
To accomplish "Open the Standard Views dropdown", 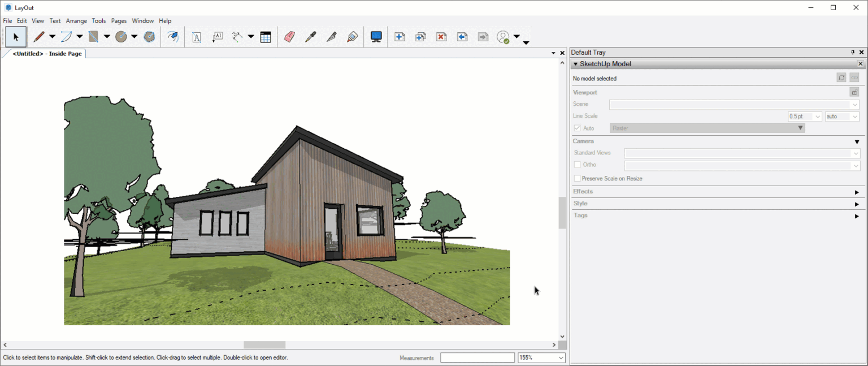I will [857, 153].
